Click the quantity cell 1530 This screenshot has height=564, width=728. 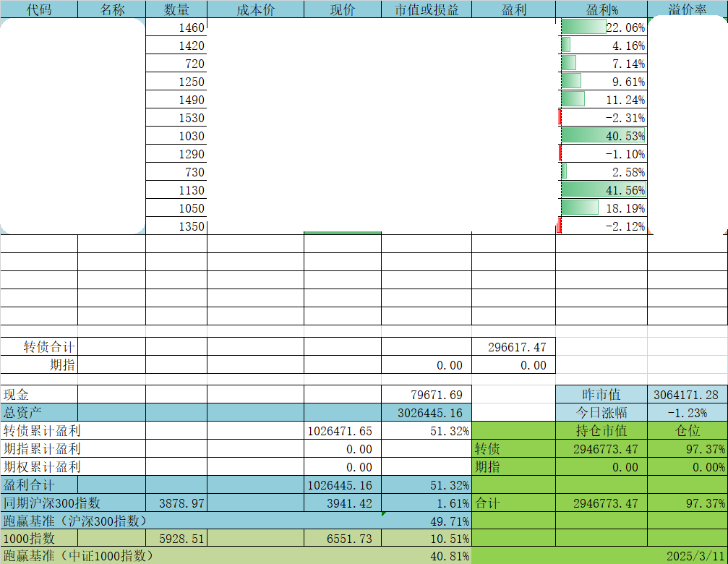[x=176, y=118]
